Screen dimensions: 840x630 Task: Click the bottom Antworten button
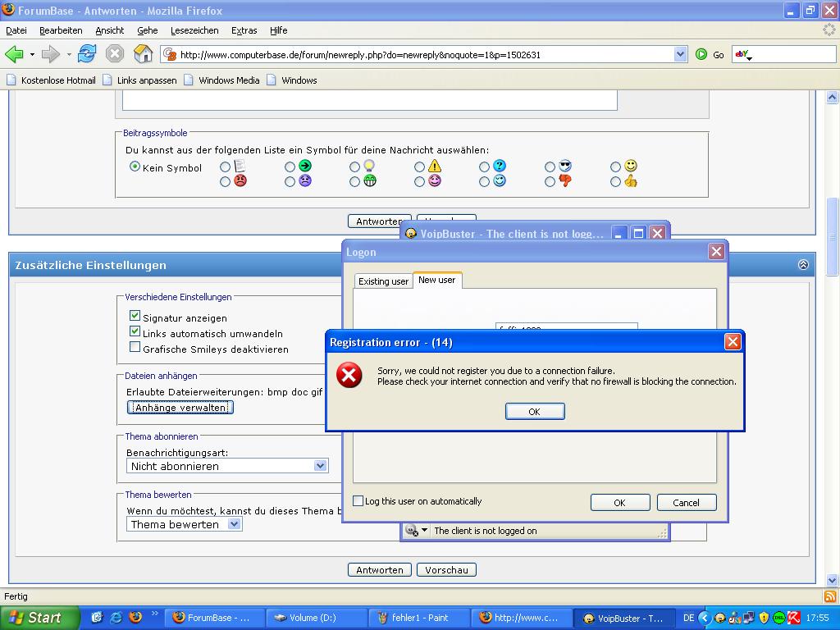pyautogui.click(x=379, y=570)
